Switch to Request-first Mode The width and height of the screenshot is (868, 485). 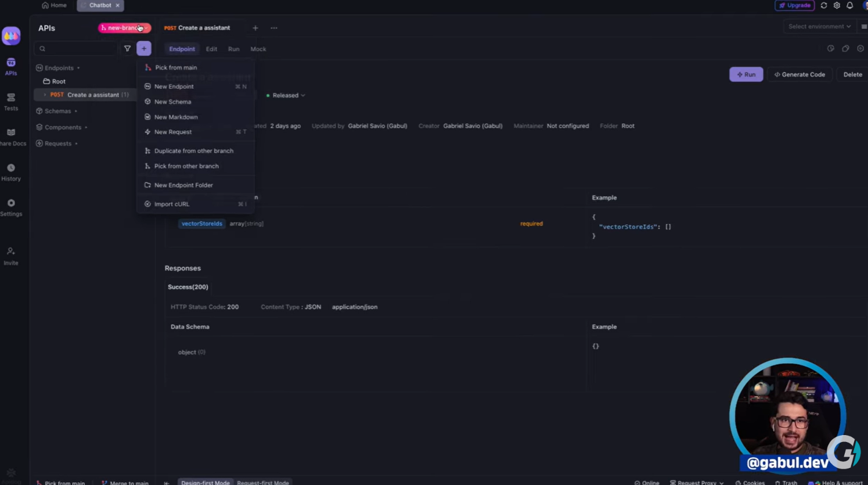(262, 482)
